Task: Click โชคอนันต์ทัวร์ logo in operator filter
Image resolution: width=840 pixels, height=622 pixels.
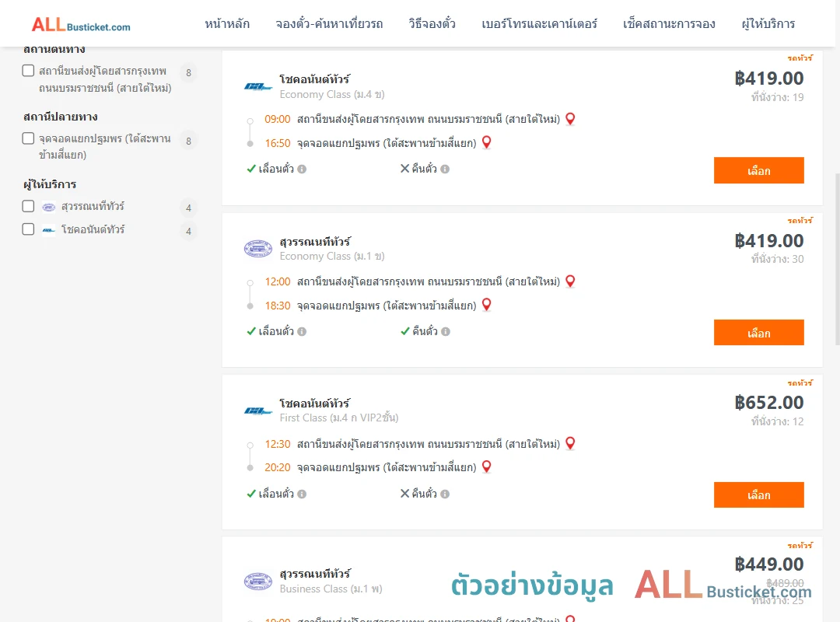Action: point(49,230)
